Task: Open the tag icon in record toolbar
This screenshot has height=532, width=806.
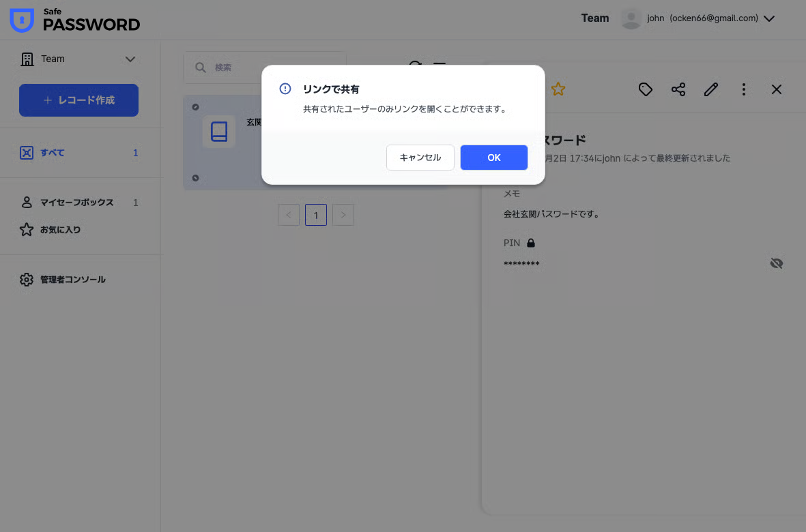Action: [x=645, y=89]
